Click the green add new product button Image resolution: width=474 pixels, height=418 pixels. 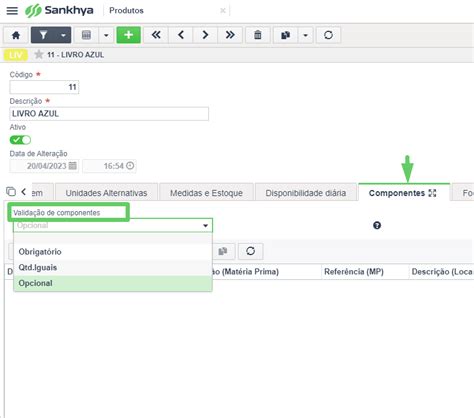coord(129,35)
